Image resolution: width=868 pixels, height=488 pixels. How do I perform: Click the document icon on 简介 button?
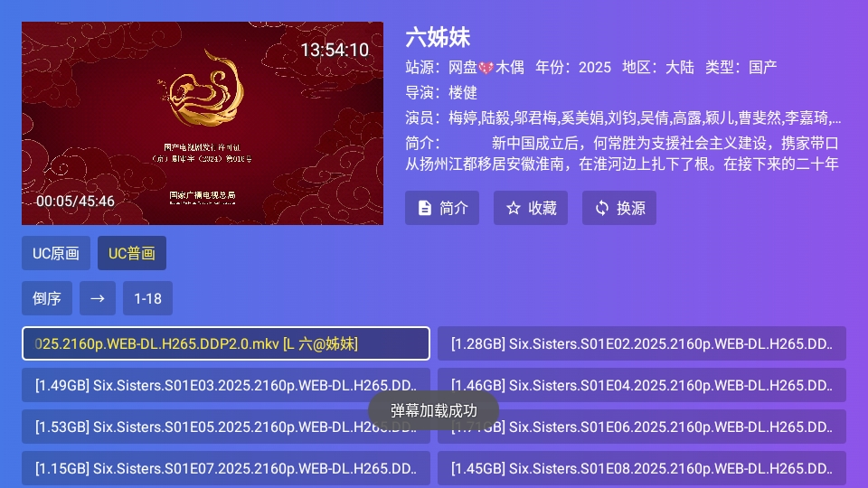coord(425,208)
